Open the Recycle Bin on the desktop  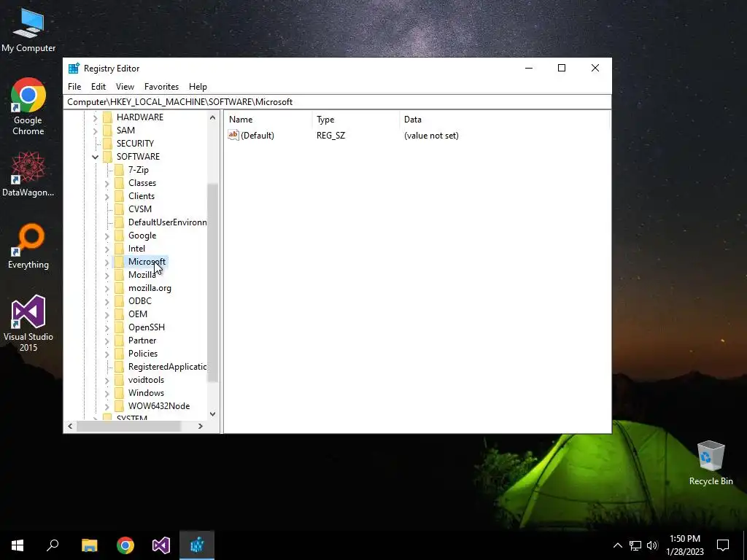pyautogui.click(x=711, y=463)
